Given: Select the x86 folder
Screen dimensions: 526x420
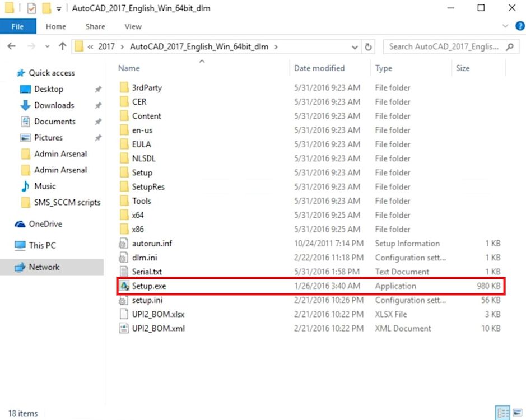Looking at the screenshot, I should (138, 229).
